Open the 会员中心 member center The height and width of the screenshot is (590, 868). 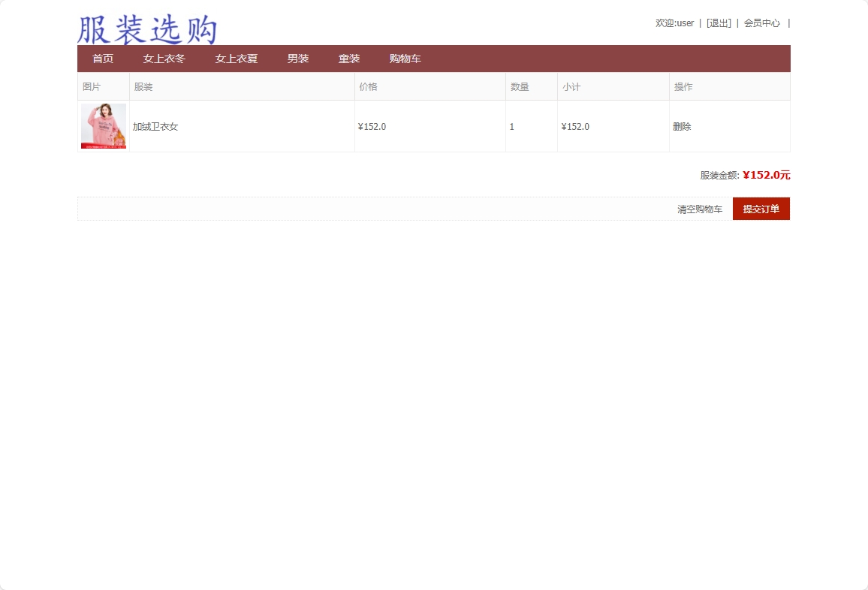click(x=761, y=23)
